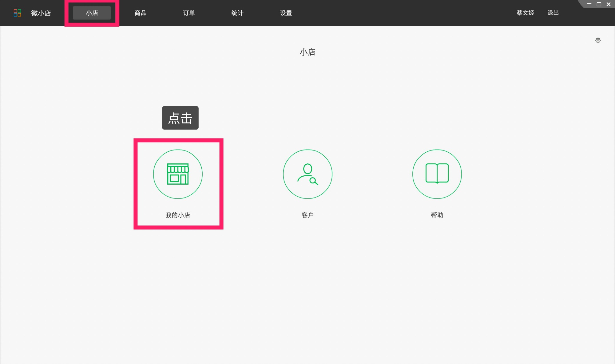Minimize the application window

(589, 4)
